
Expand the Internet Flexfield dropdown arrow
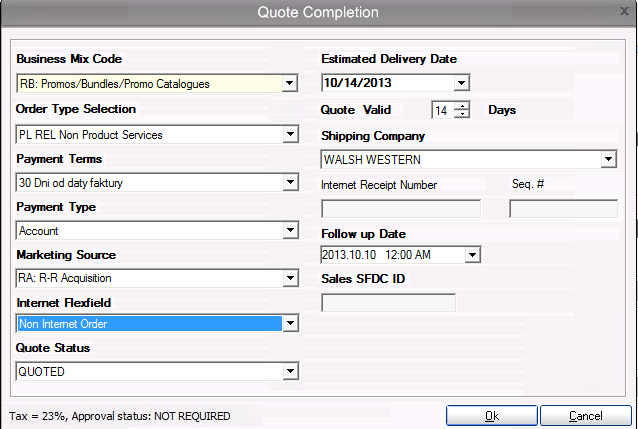290,324
